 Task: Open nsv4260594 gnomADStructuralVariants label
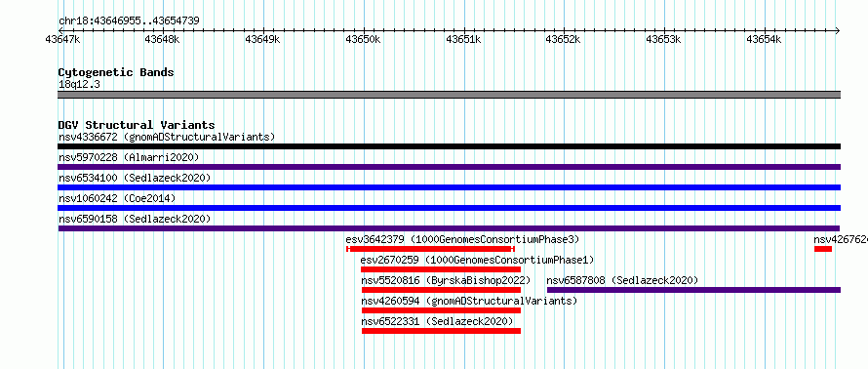(469, 301)
